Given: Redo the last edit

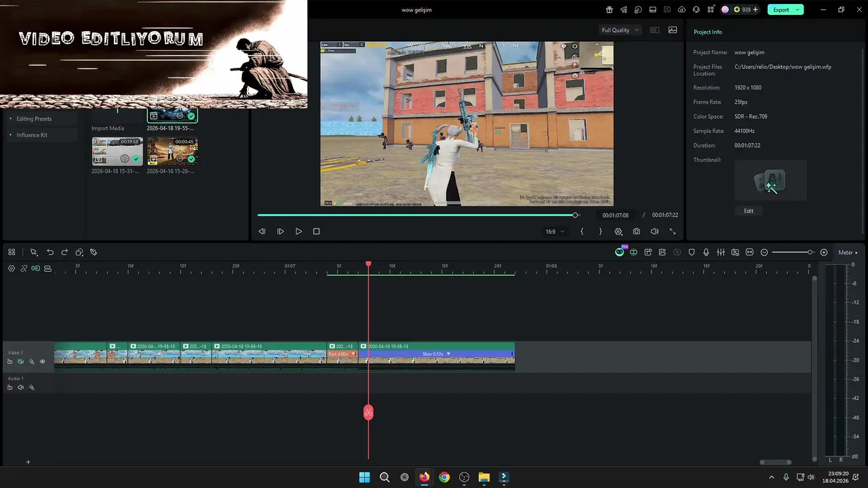Looking at the screenshot, I should [x=64, y=252].
